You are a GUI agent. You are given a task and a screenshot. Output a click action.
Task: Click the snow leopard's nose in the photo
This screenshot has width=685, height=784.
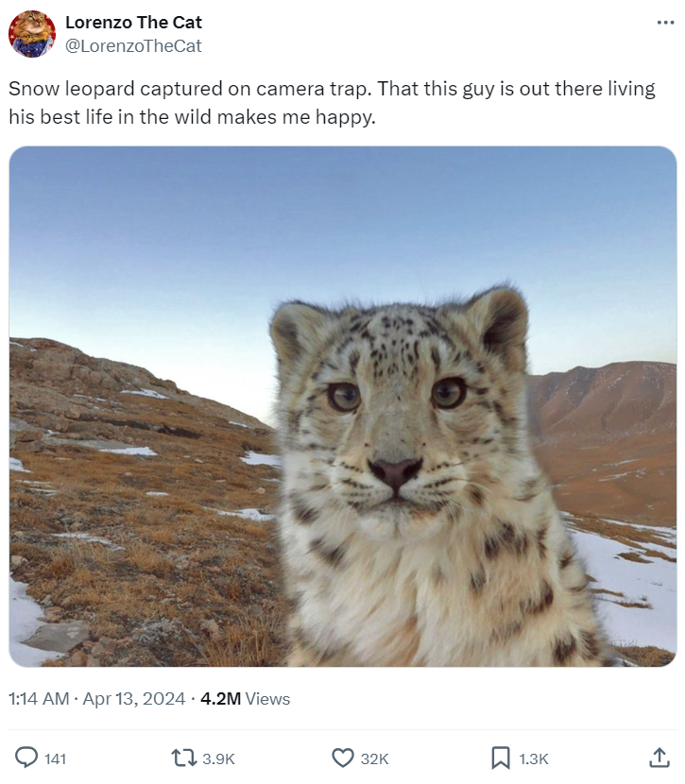pos(395,469)
